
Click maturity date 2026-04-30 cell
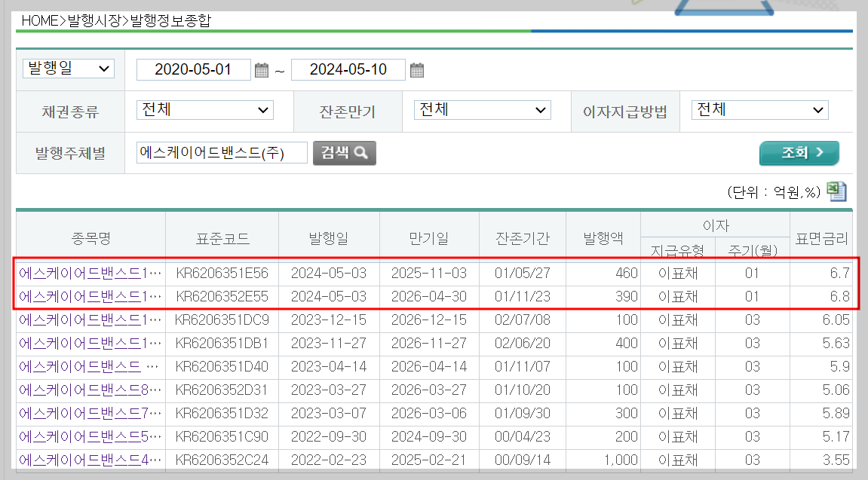429,296
